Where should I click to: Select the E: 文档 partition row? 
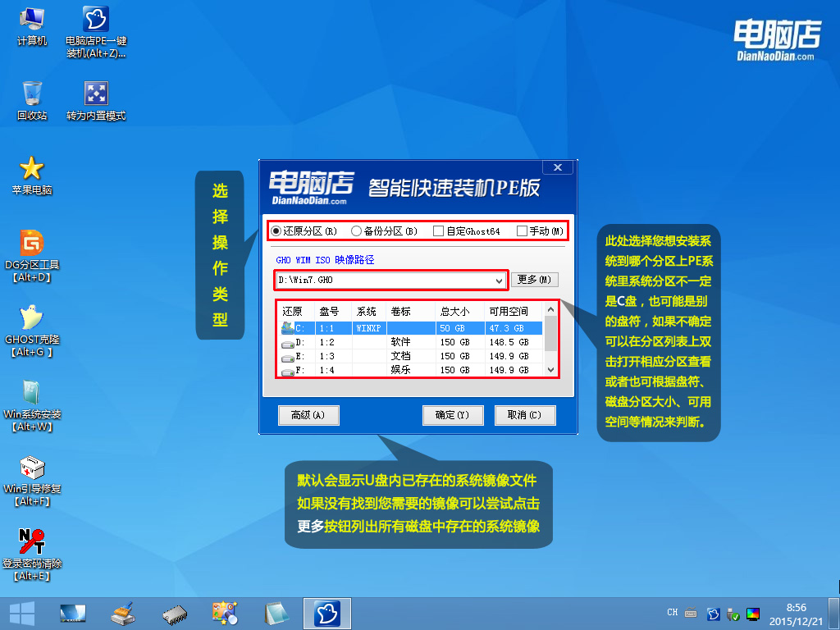(x=412, y=356)
